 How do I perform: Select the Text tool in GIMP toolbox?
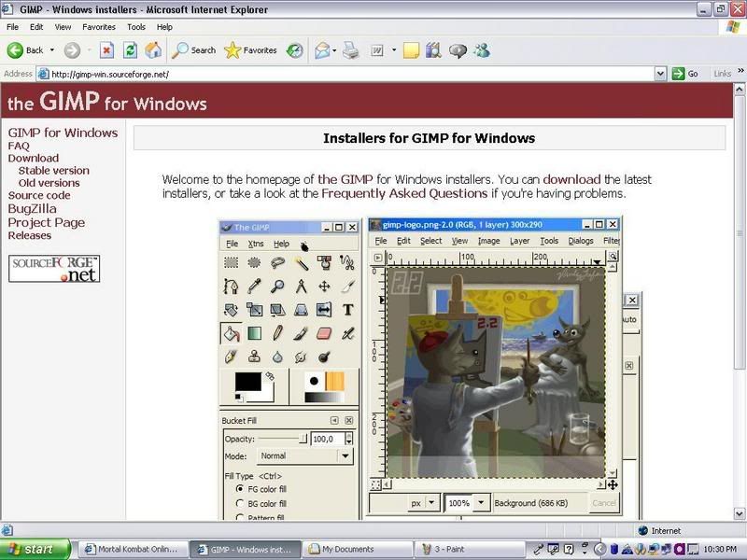coord(347,310)
